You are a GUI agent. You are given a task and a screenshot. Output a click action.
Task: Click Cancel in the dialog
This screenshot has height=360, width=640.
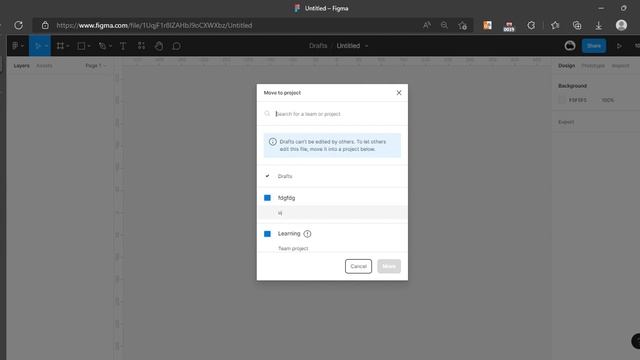click(x=358, y=266)
